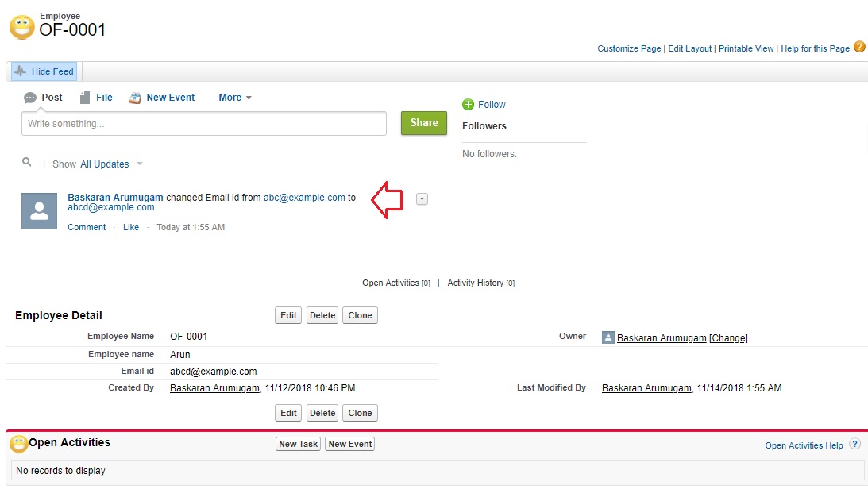Viewport: 868px width, 493px height.
Task: Open the Printable View menu item
Action: click(x=746, y=48)
